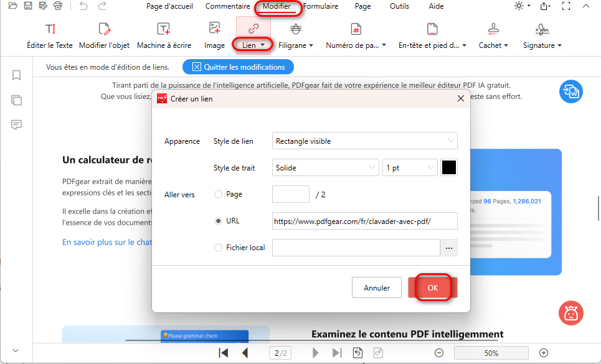Screen dimensions: 601x364
Task: Switch to the Outils tab
Action: tap(399, 6)
